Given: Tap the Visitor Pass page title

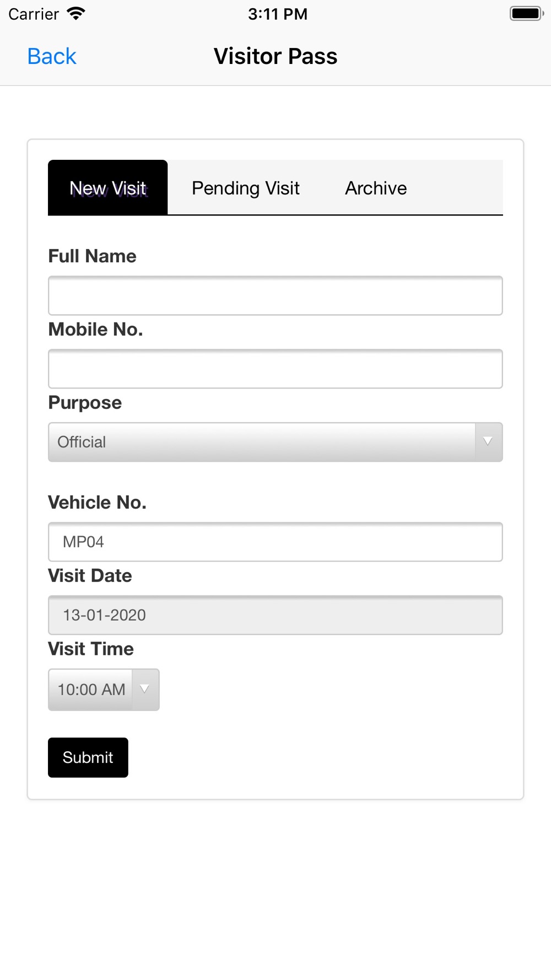Looking at the screenshot, I should click(x=275, y=56).
